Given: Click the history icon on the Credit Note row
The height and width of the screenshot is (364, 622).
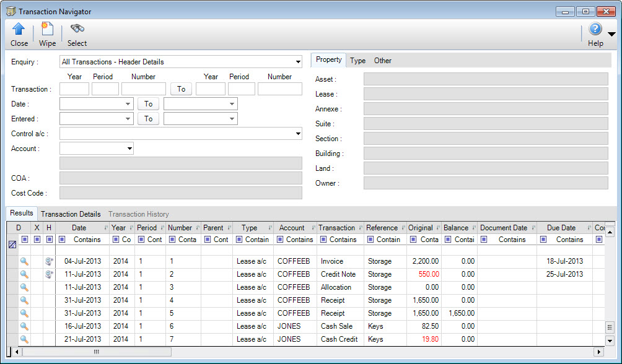Looking at the screenshot, I should point(49,274).
